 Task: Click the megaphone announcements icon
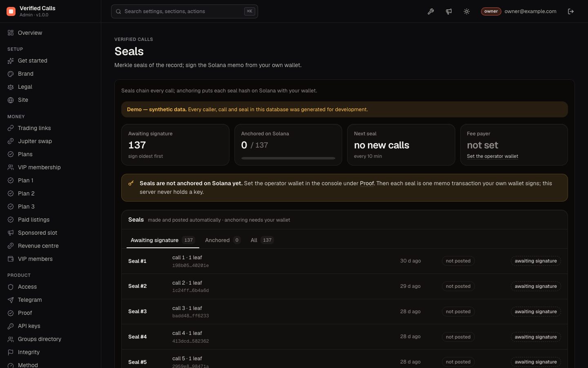coord(449,11)
